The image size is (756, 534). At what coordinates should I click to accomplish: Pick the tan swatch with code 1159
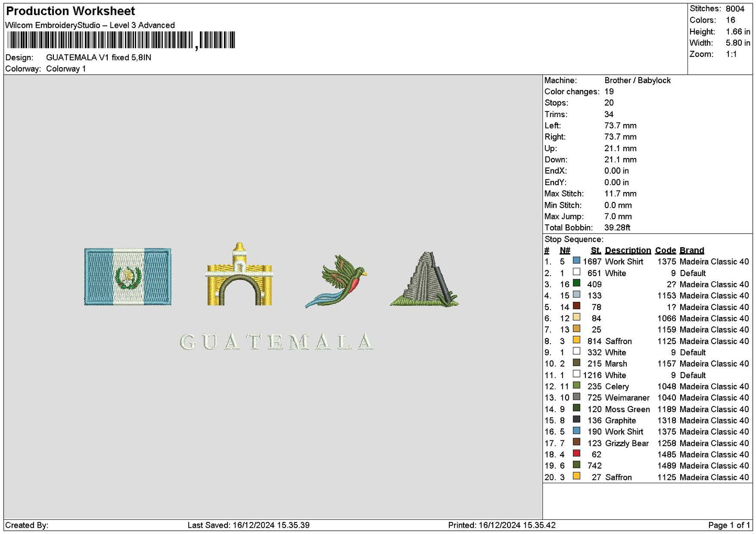point(576,328)
